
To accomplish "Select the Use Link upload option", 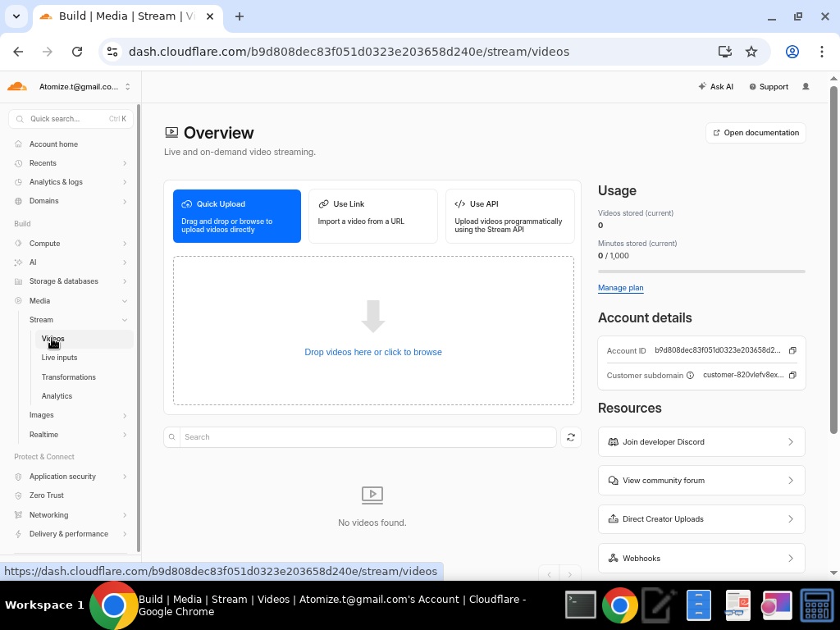I will (x=372, y=216).
